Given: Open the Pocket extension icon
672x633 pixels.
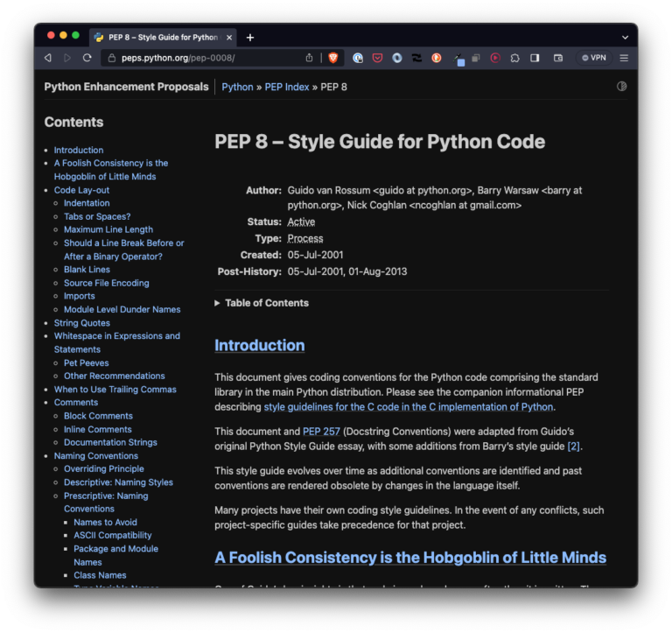Looking at the screenshot, I should 377,58.
